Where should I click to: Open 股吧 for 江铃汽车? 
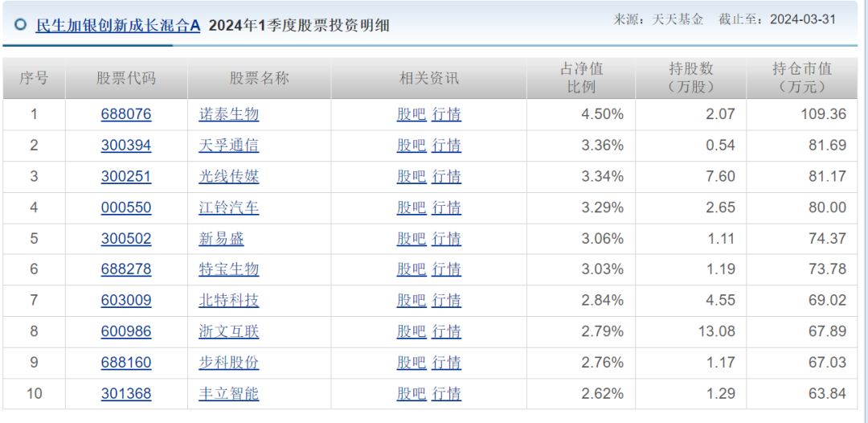click(x=411, y=207)
